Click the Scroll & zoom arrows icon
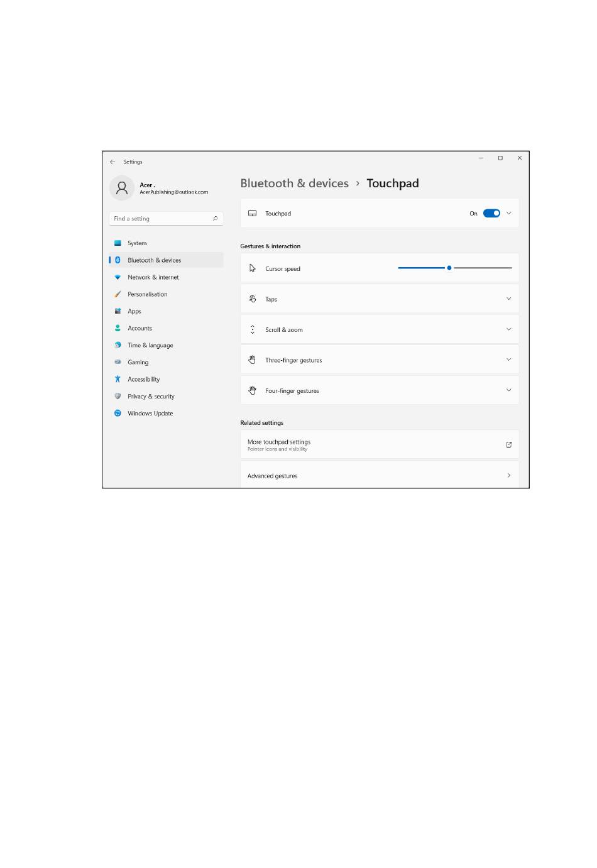Image resolution: width=597 pixels, height=868 pixels. click(253, 329)
